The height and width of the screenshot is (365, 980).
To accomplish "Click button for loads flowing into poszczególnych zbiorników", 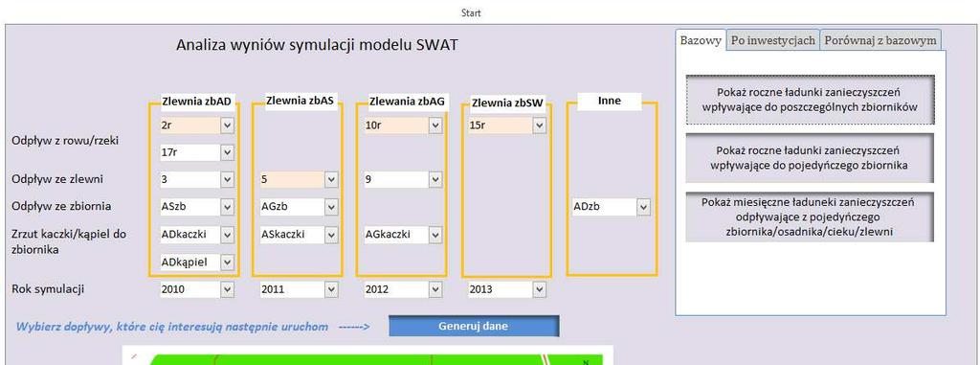I will point(810,100).
